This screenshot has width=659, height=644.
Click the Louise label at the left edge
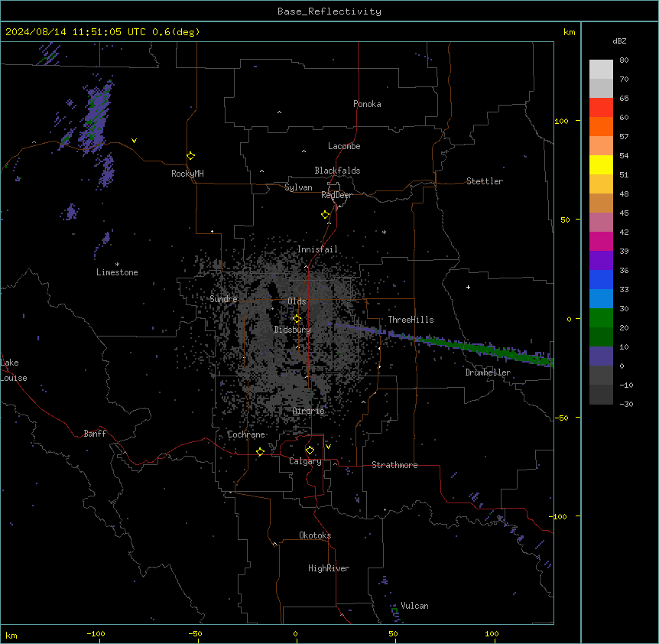14,378
